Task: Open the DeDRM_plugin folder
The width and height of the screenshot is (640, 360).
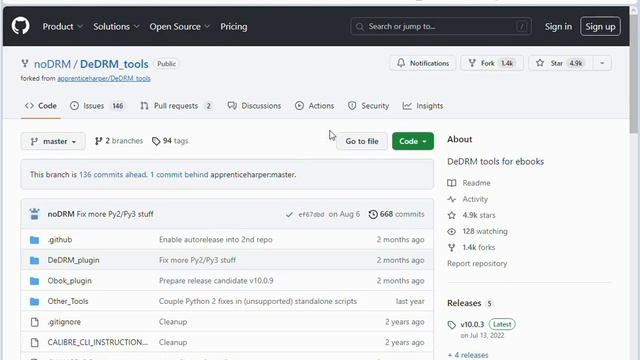Action: point(73,260)
